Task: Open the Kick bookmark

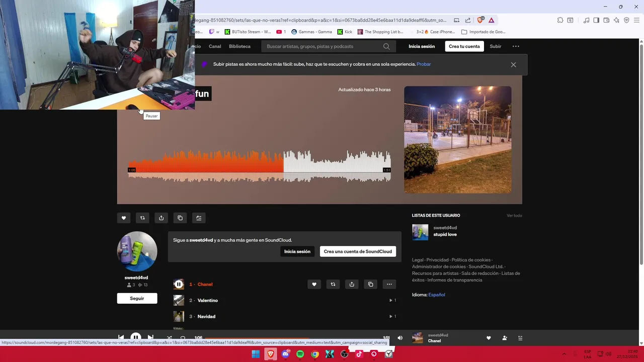Action: click(345, 32)
